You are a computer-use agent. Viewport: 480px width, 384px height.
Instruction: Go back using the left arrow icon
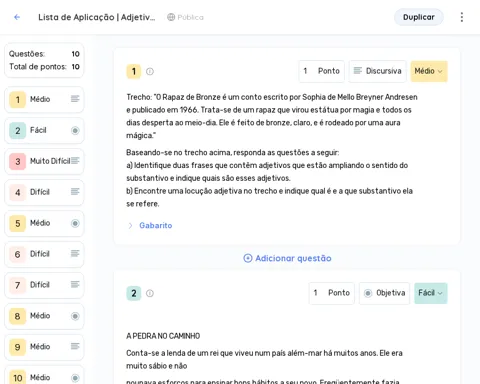[x=17, y=17]
